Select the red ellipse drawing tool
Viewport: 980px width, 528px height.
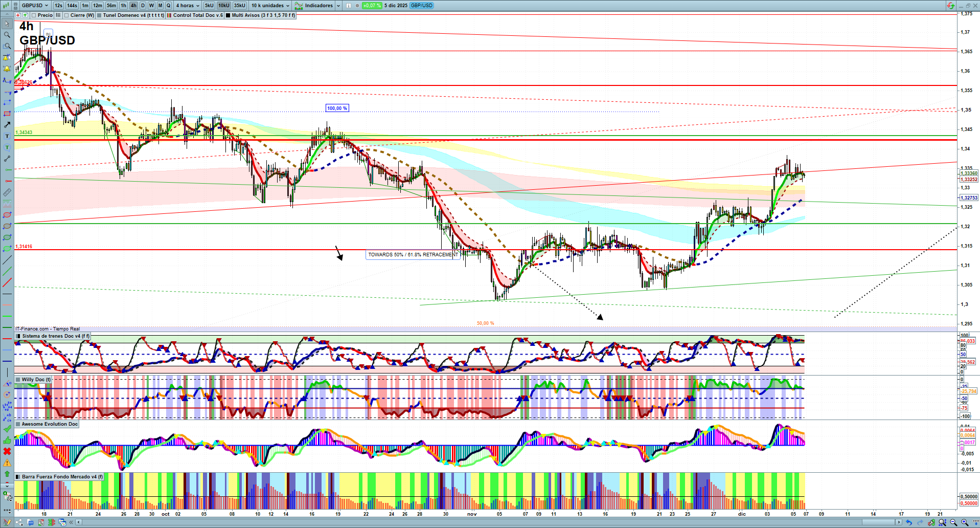click(7, 215)
